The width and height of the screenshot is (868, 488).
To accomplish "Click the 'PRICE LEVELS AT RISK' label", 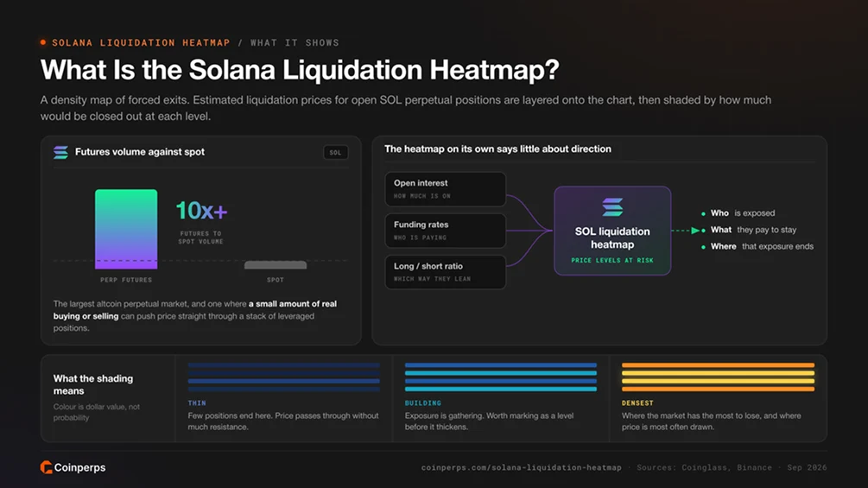I will 612,260.
